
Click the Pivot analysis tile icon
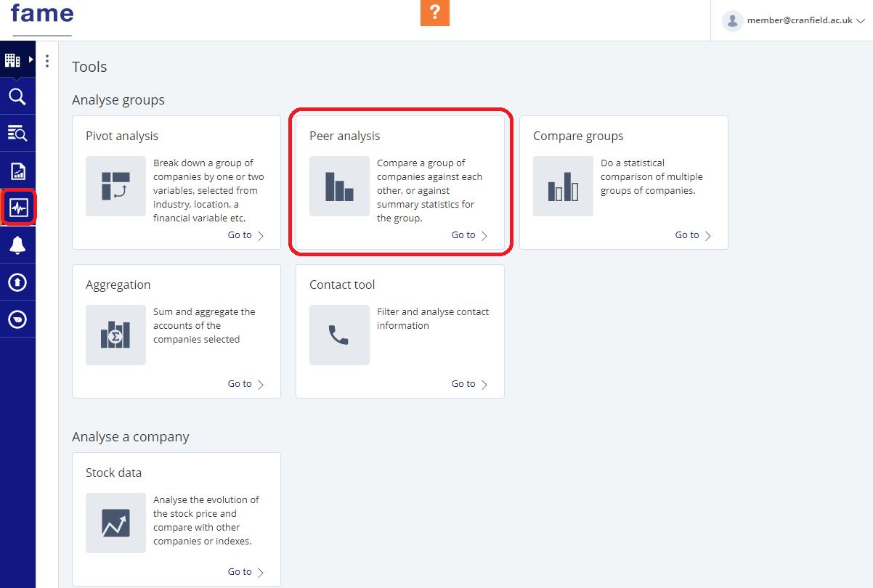click(115, 186)
